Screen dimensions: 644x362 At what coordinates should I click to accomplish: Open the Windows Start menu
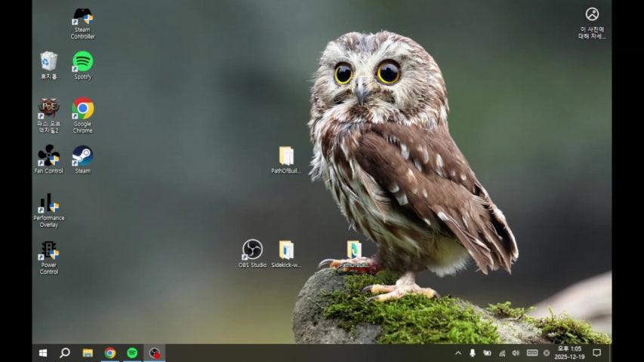[x=43, y=353]
